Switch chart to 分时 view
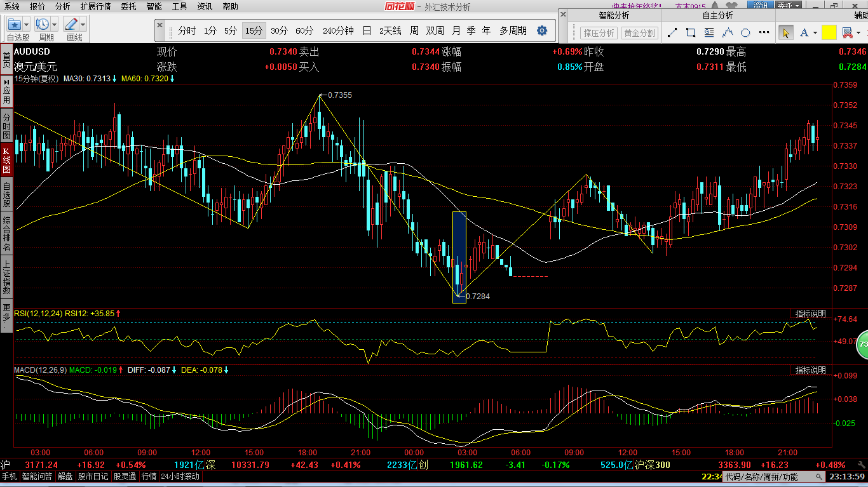The height and width of the screenshot is (487, 868). point(187,30)
